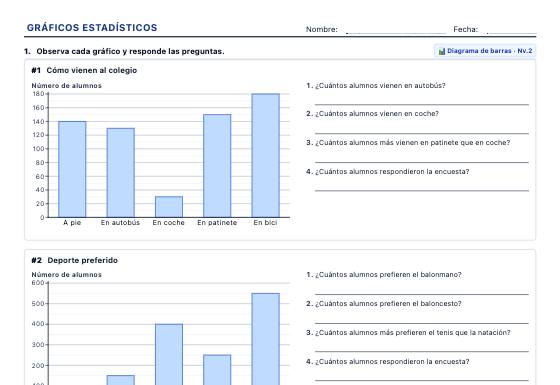Screen dimensions: 560x385
Task: Click the answer line under the baloncesto question
Action: click(x=422, y=323)
